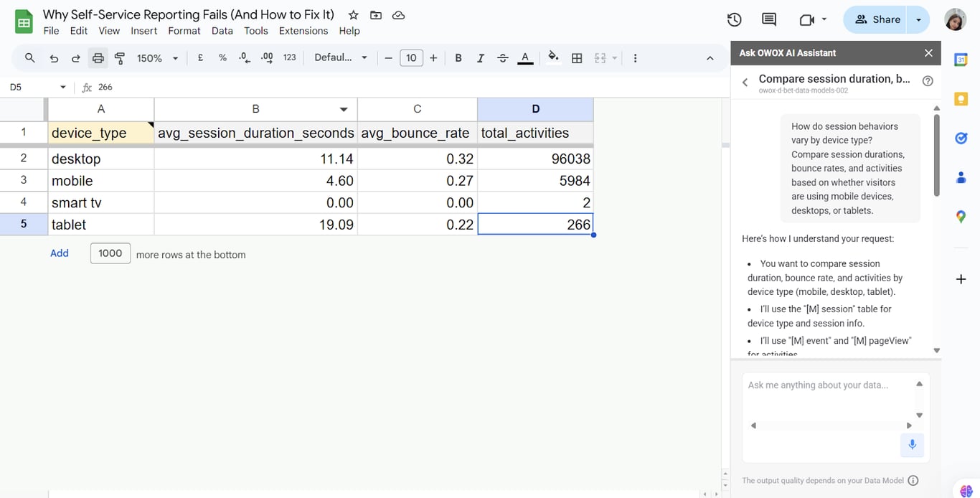Click Add to add more rows

click(x=60, y=253)
